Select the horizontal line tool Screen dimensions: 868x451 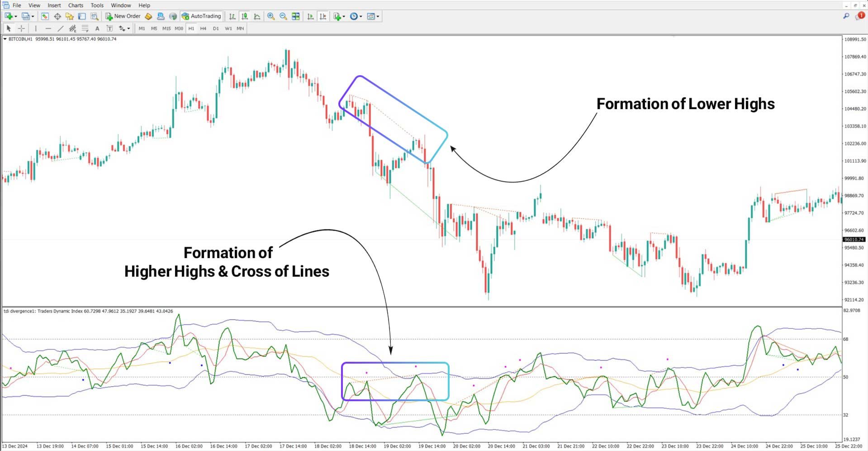(48, 29)
